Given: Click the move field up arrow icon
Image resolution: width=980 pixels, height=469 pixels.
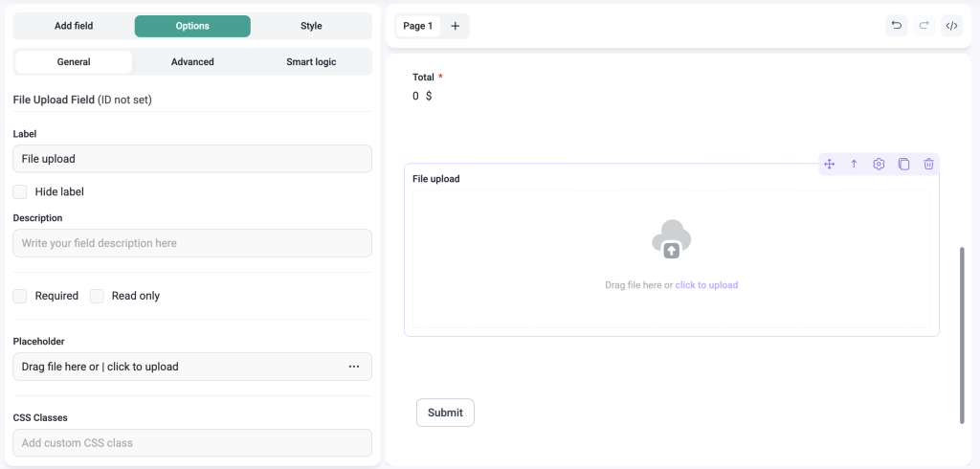Looking at the screenshot, I should (854, 165).
